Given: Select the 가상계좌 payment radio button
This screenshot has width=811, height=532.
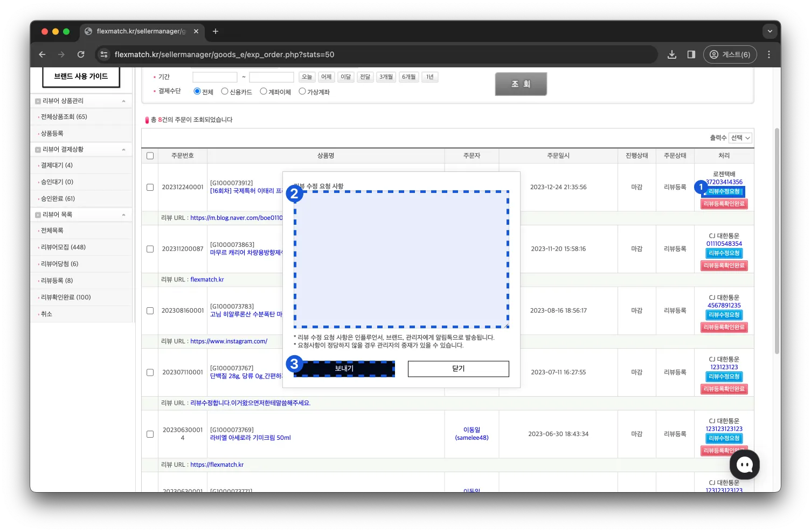Looking at the screenshot, I should point(302,91).
